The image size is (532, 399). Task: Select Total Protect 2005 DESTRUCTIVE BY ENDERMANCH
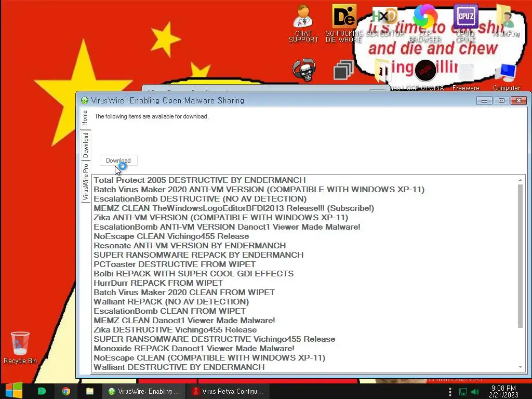pos(199,180)
